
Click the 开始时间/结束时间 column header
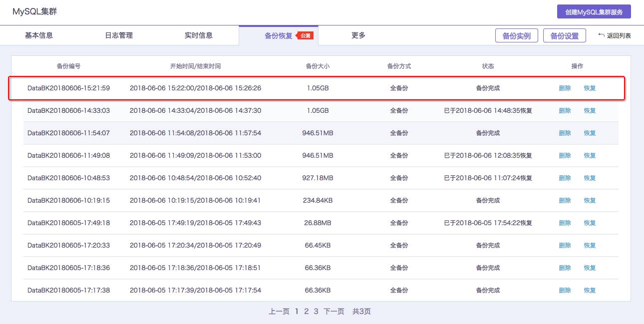(x=195, y=66)
